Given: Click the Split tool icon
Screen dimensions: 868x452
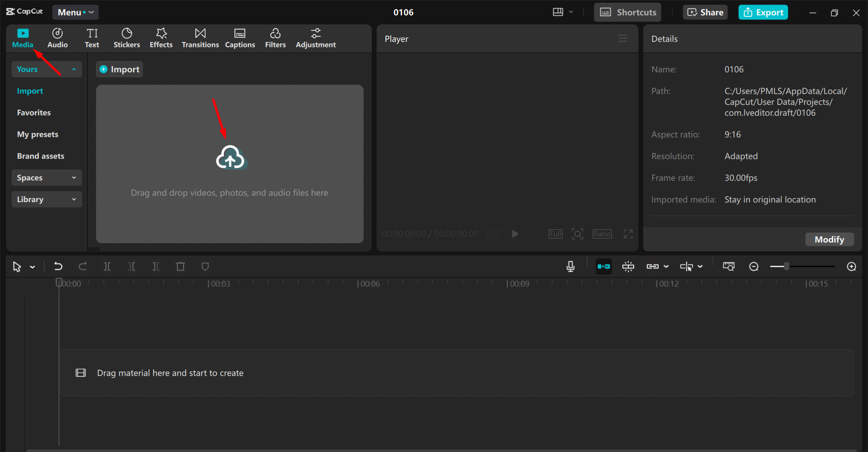Looking at the screenshot, I should click(107, 267).
